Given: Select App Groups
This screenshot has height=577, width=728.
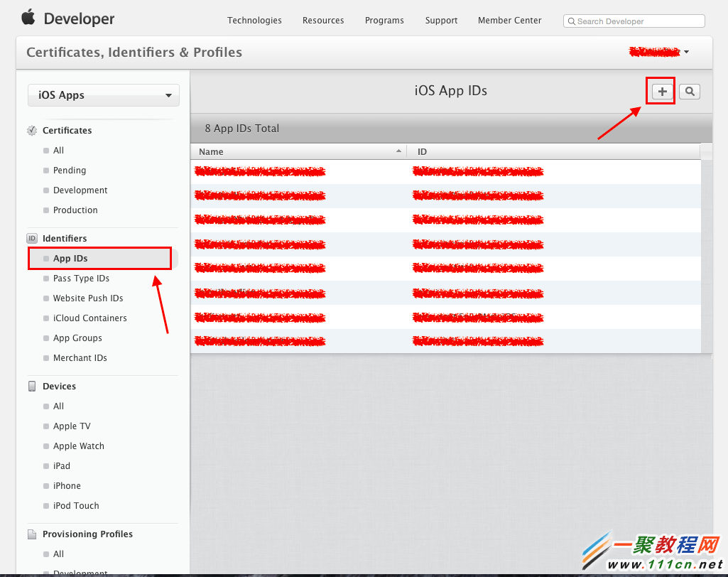Looking at the screenshot, I should 77,338.
